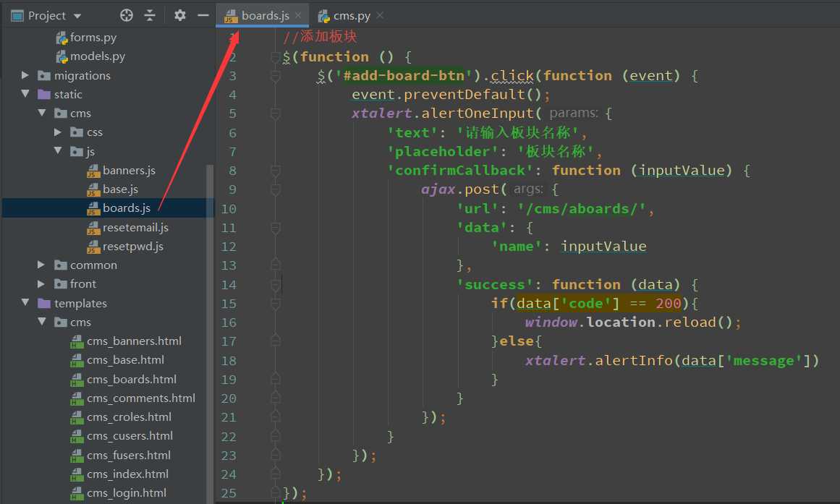The image size is (840, 504).
Task: Close the boards.js tab
Action: tap(298, 15)
